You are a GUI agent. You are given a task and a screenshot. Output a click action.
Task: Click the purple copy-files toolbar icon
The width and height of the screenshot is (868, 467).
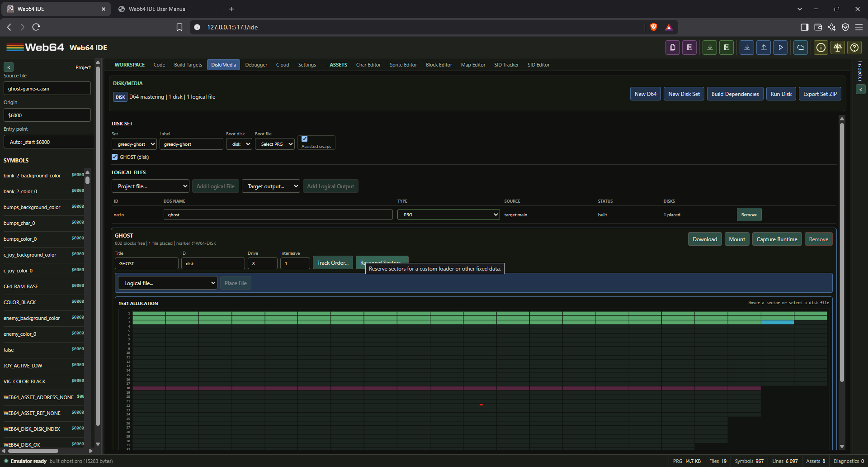point(673,48)
